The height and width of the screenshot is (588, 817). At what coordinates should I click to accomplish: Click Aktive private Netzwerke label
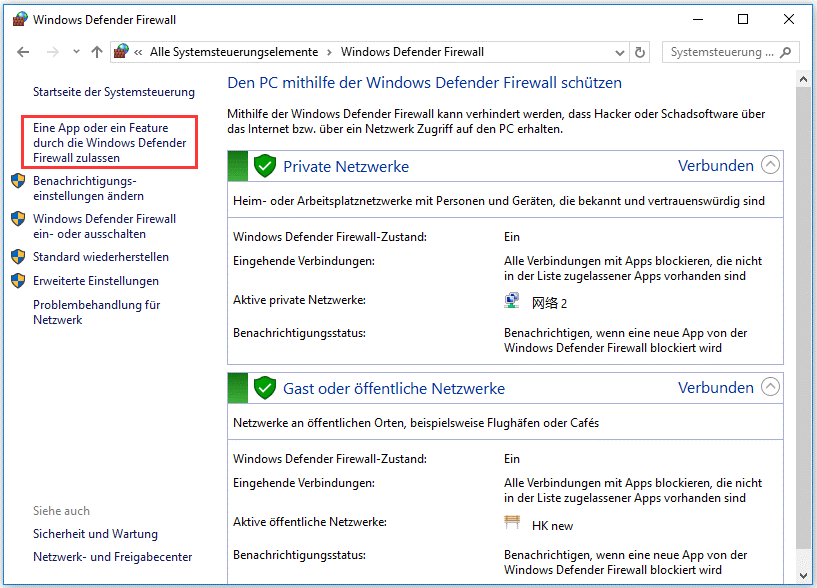299,300
